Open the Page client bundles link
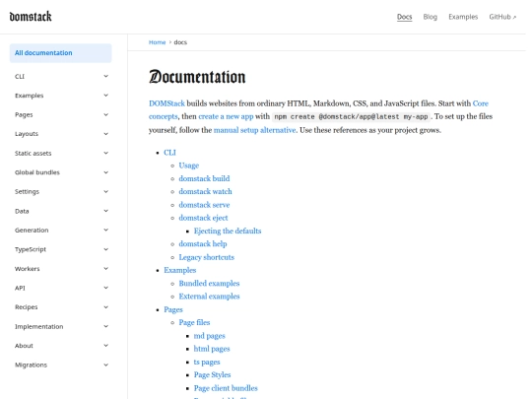The width and height of the screenshot is (532, 399). tap(226, 388)
